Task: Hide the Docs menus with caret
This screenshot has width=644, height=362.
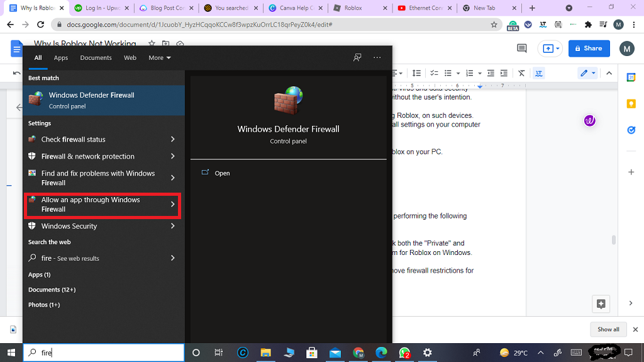Action: (x=609, y=73)
